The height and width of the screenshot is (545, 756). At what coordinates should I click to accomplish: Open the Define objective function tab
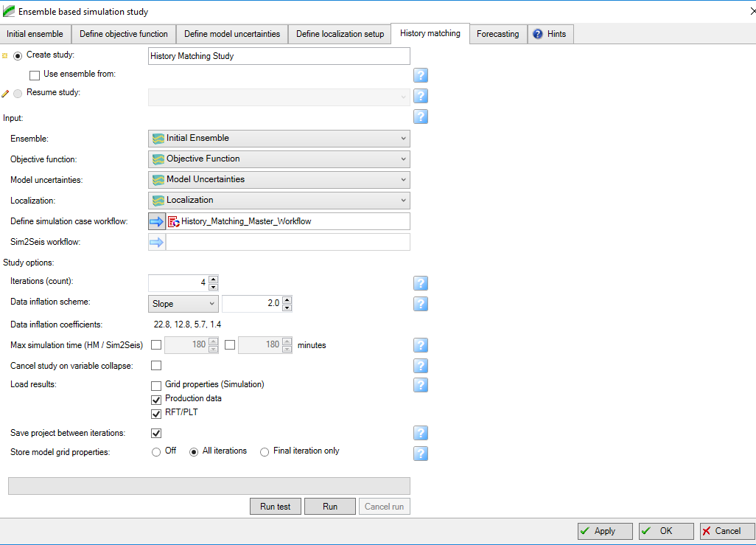pyautogui.click(x=124, y=34)
